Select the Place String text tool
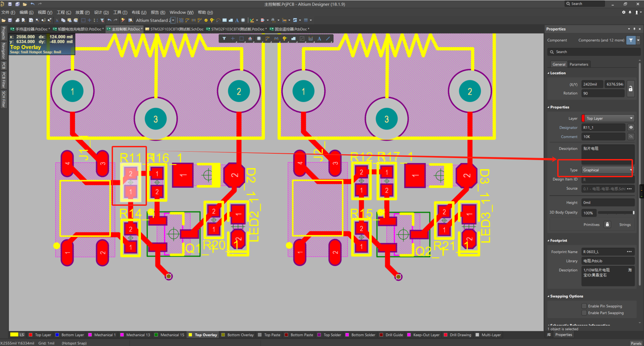This screenshot has height=346, width=644. 237,20
